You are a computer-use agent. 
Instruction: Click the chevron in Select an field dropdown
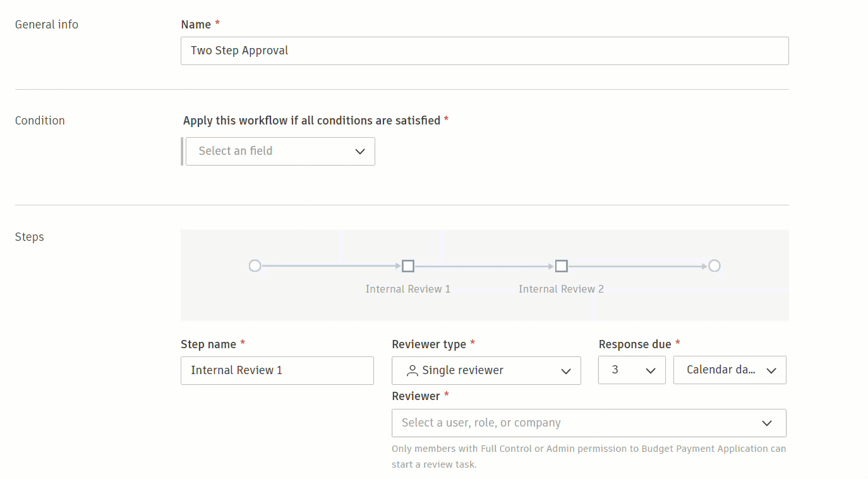click(x=360, y=152)
